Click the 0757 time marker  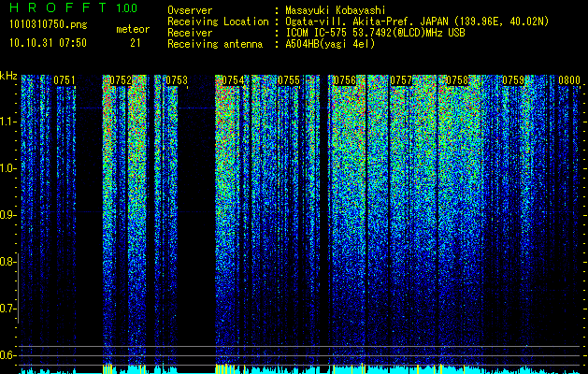pyautogui.click(x=401, y=80)
